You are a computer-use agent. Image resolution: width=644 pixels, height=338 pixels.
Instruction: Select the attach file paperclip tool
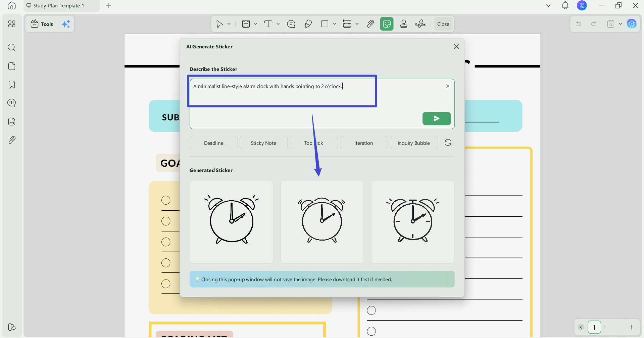click(x=370, y=24)
